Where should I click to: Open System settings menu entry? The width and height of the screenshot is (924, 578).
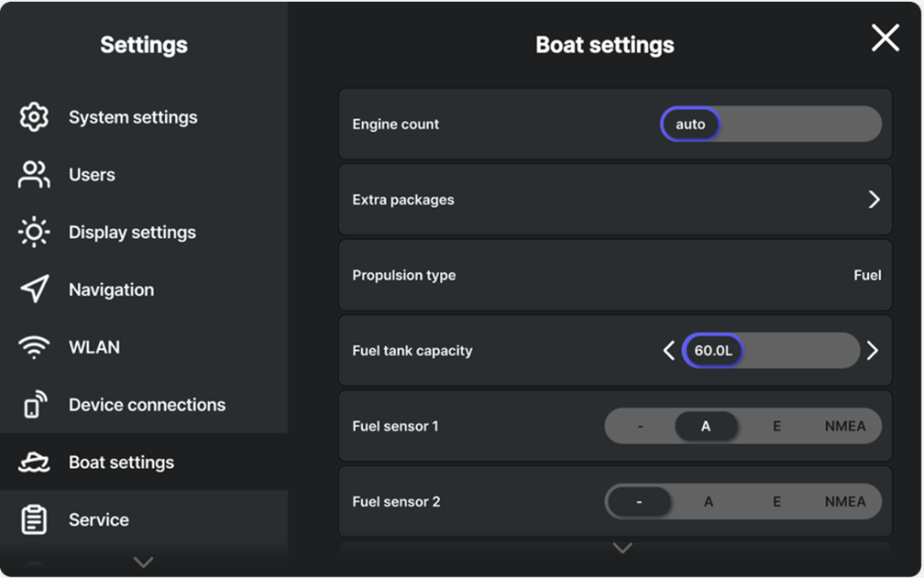[143, 117]
